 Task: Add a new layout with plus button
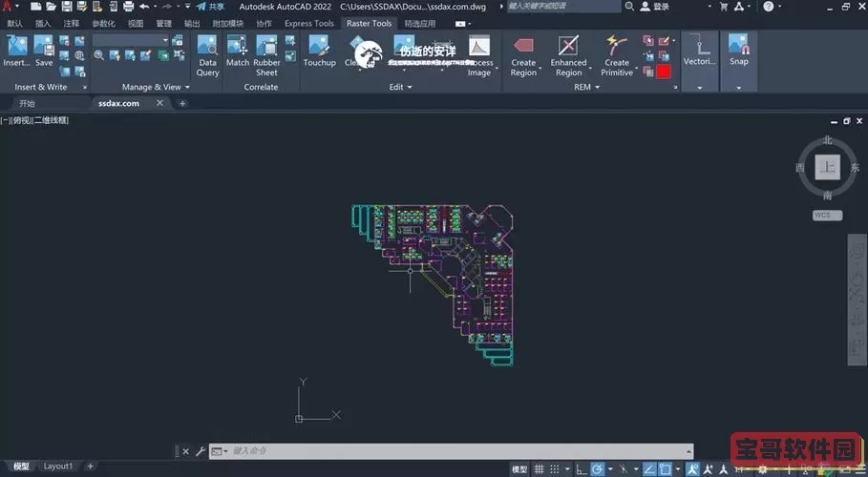(90, 467)
